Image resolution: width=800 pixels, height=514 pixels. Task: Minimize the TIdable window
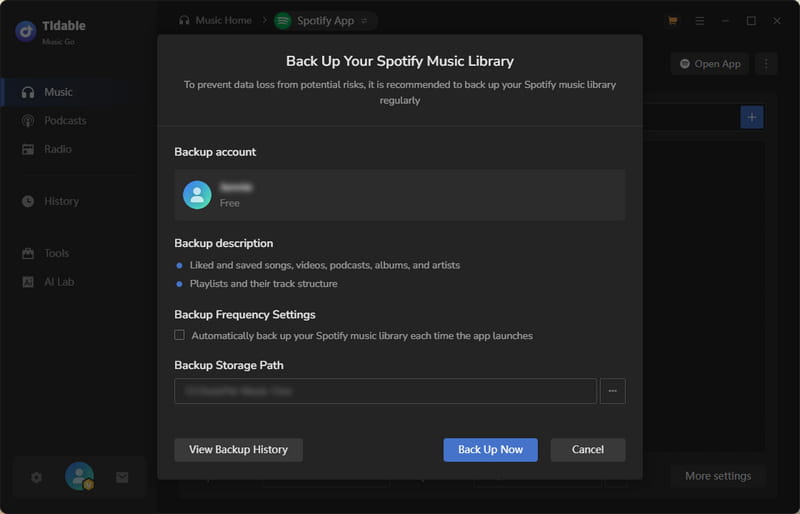coord(725,20)
